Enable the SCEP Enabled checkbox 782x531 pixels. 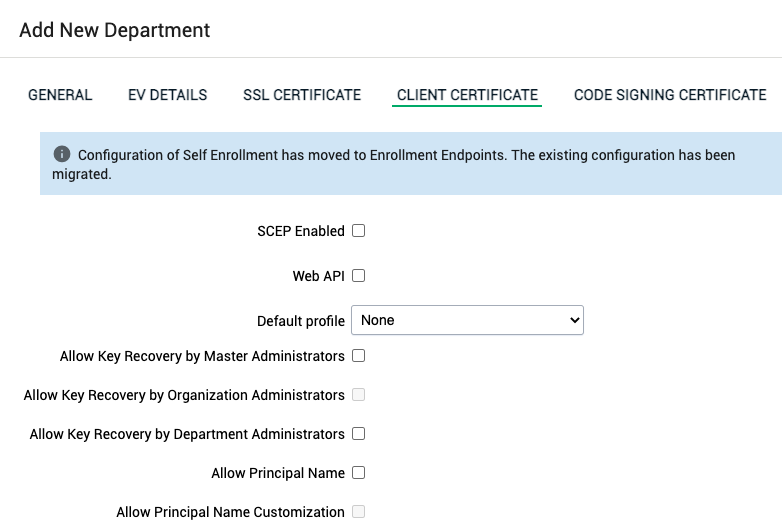pyautogui.click(x=358, y=231)
